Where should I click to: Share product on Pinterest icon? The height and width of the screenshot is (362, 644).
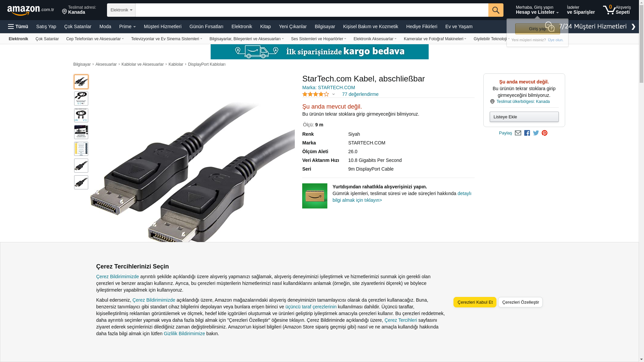tap(544, 133)
